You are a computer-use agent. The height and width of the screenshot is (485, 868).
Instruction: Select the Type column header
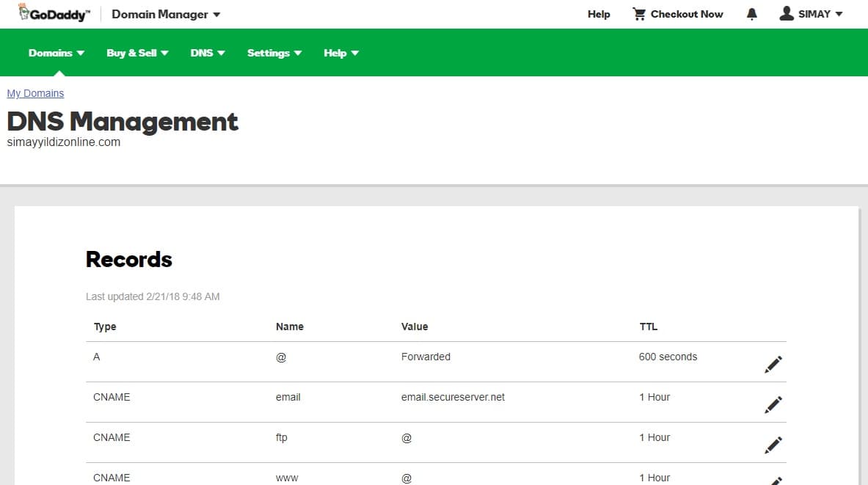104,327
